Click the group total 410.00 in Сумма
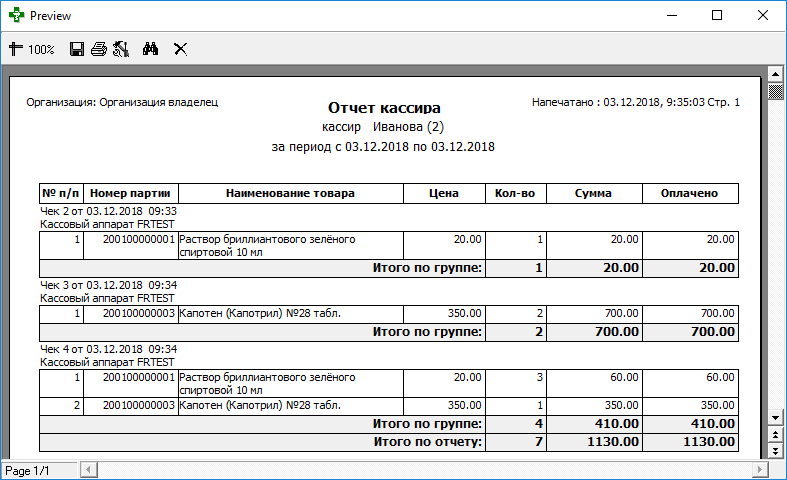This screenshot has height=480, width=787. (617, 424)
